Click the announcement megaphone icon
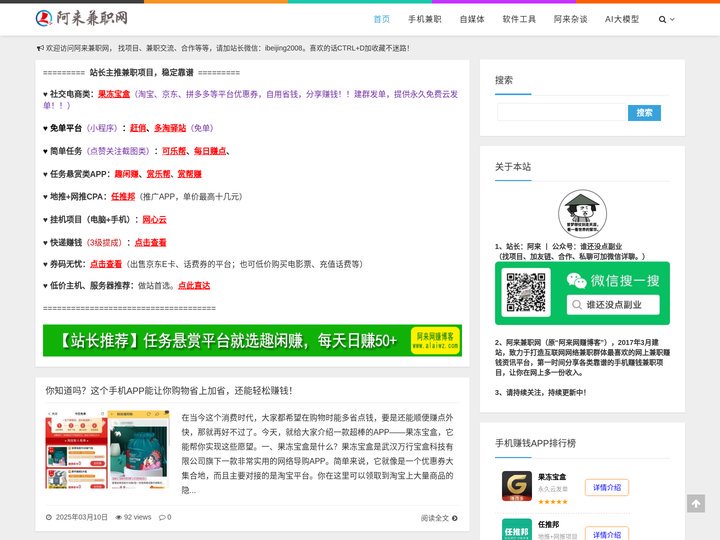 pyautogui.click(x=40, y=48)
